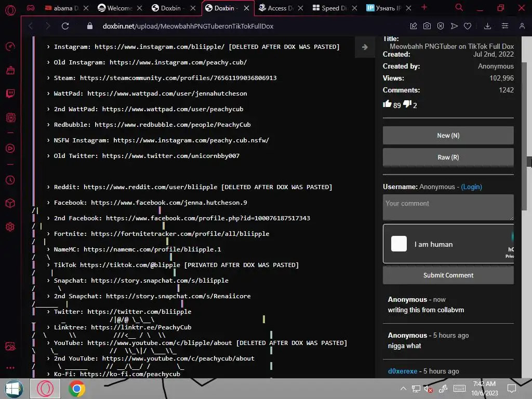
Task: Open the Opera main menu logo
Action: pos(10,10)
